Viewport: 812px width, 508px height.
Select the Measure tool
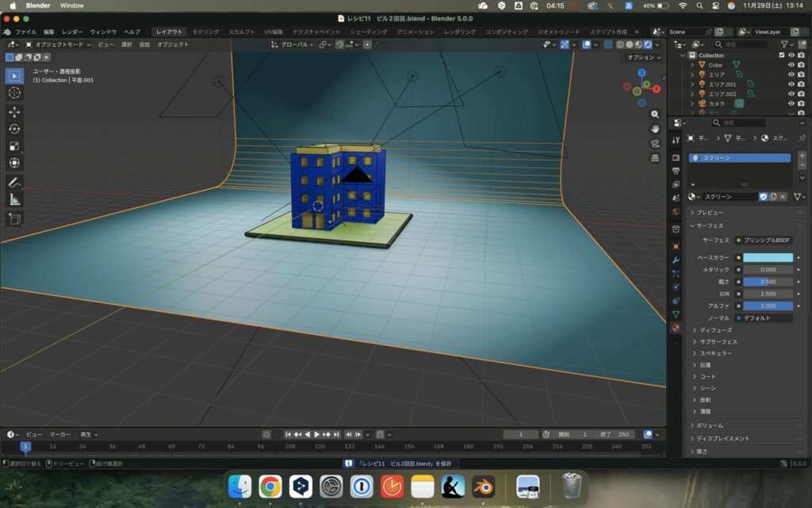coord(14,199)
